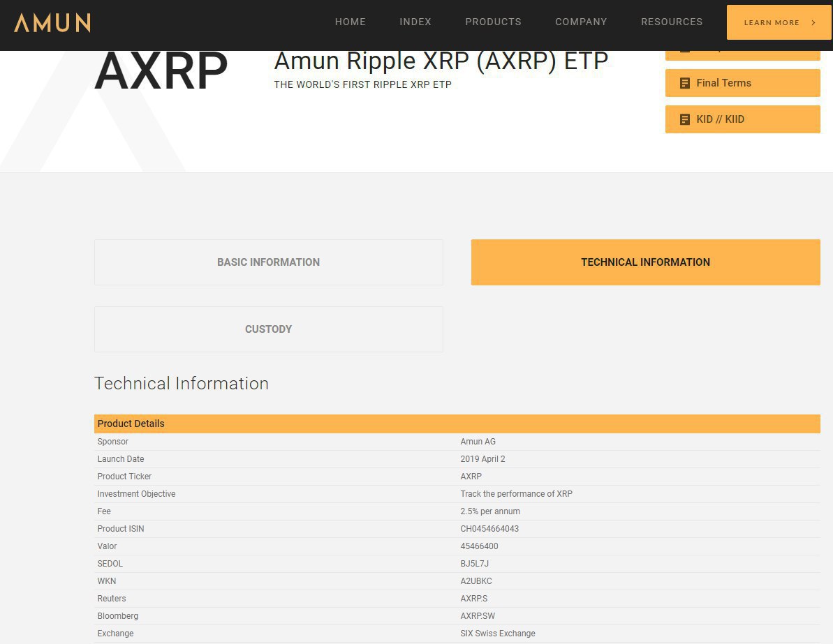Switch to the CUSTODY tab

[268, 329]
